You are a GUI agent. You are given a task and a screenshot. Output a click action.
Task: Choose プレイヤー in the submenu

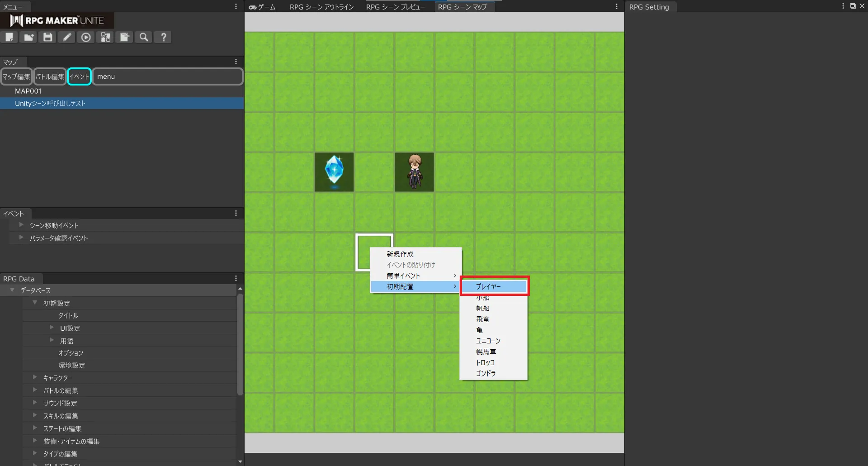[x=494, y=286]
